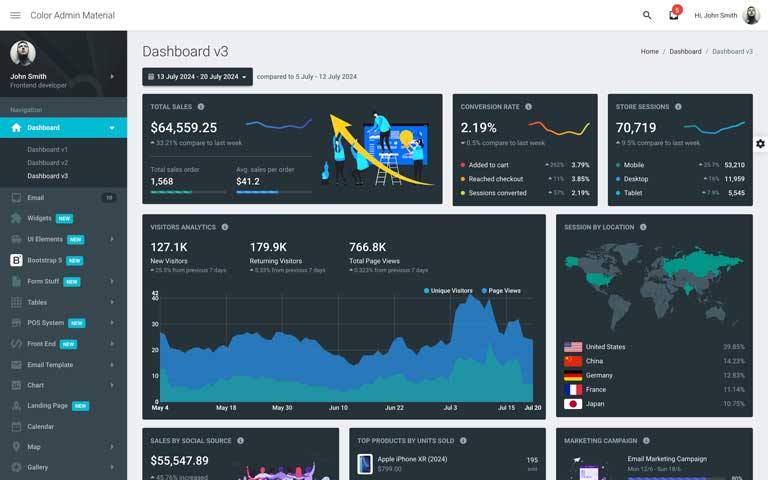Open the 13 July - 20 July date range picker
The height and width of the screenshot is (480, 768).
coord(197,77)
